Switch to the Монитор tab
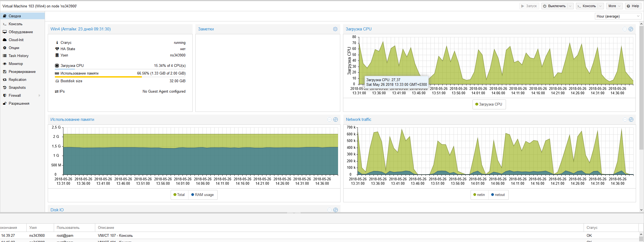The image size is (644, 242). coord(16,64)
